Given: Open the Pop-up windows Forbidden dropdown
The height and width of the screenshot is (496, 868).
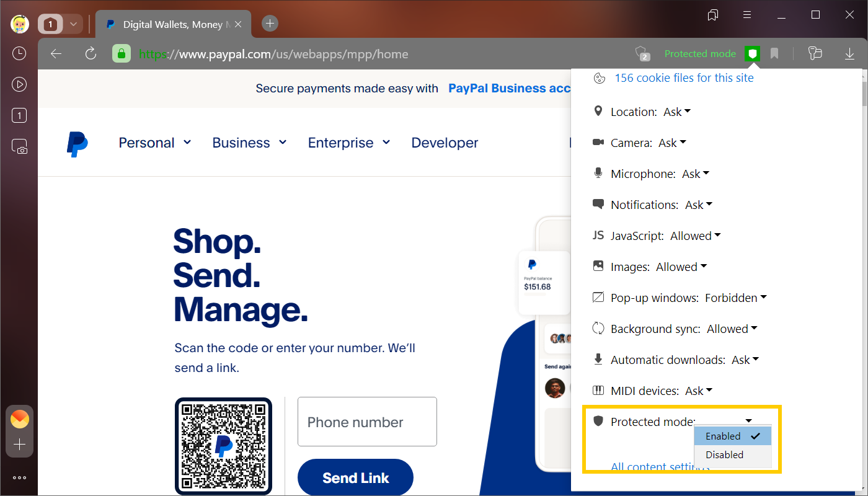Looking at the screenshot, I should click(x=735, y=298).
